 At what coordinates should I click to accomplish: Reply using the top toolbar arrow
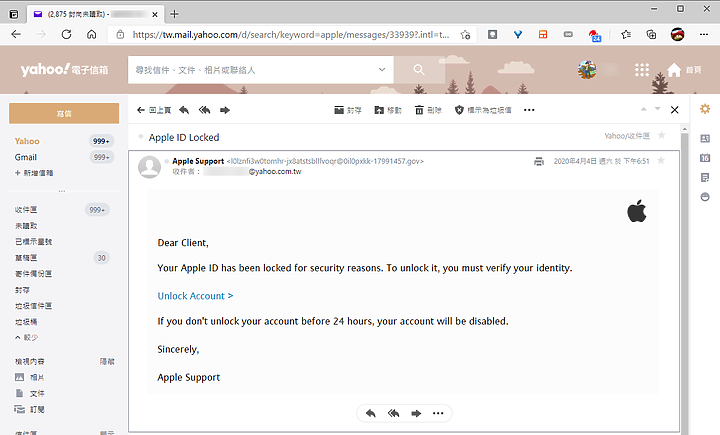click(x=184, y=110)
